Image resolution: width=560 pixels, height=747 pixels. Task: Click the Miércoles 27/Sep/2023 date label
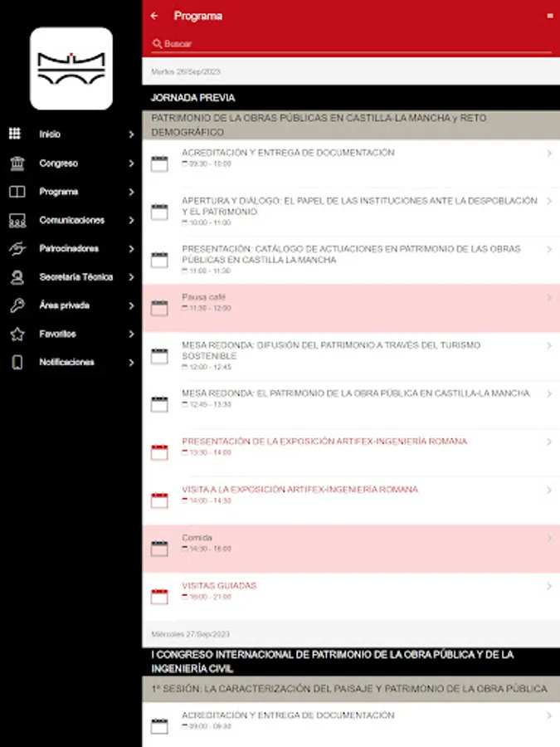191,634
